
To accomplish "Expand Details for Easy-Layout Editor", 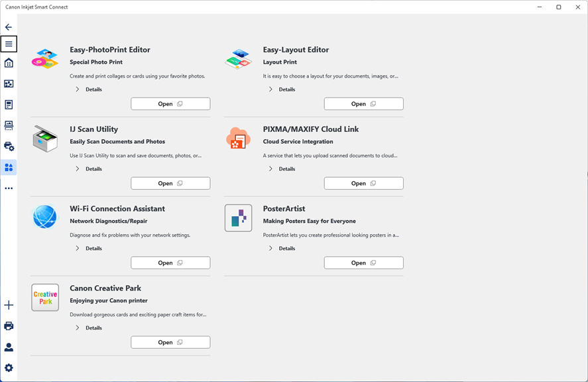I will coord(282,90).
